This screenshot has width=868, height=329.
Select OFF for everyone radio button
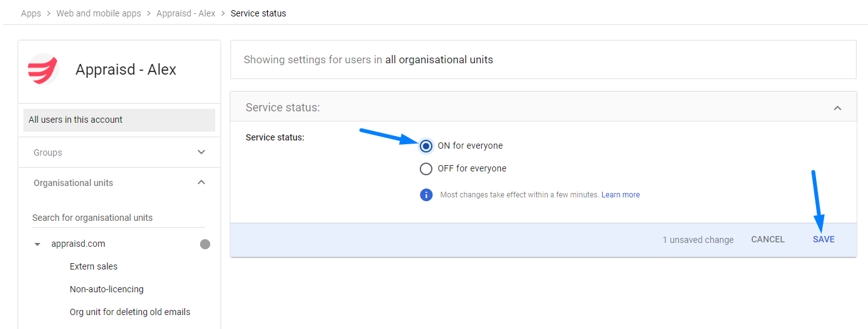coord(426,169)
